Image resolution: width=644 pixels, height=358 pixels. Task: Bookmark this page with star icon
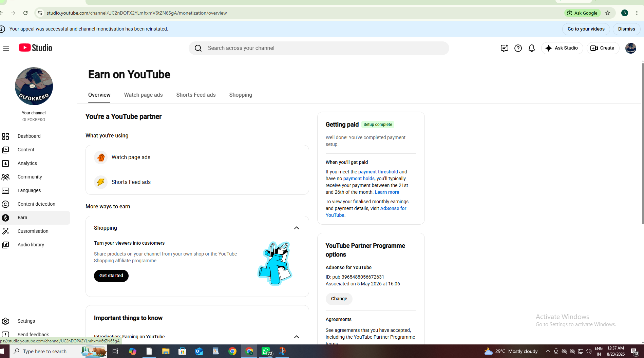pos(608,13)
